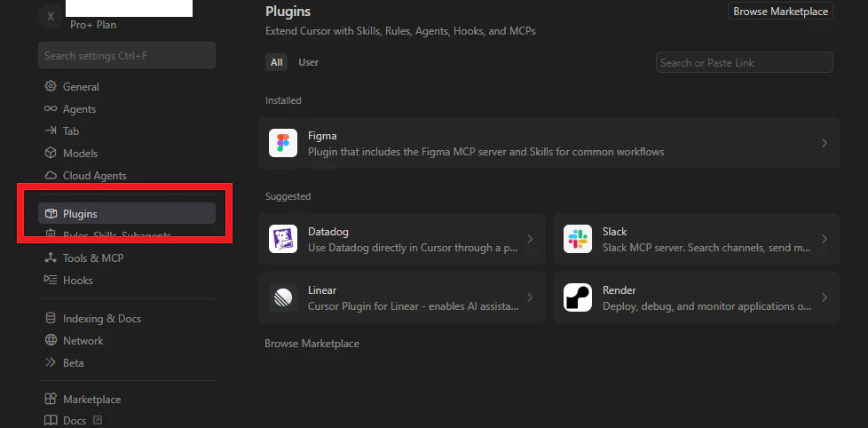Click the Slack logo icon
Screen dimensions: 868x428
578,239
